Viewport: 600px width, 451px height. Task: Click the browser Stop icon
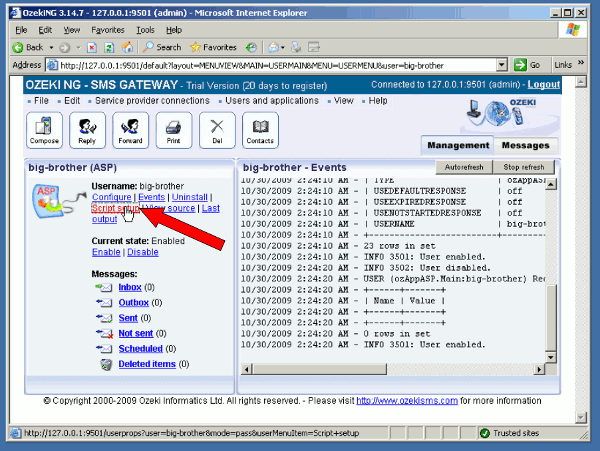92,47
